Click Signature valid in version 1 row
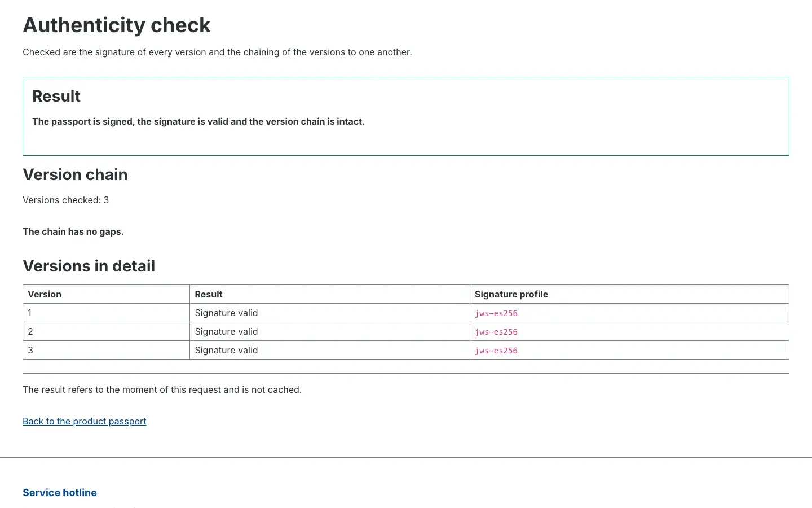812x508 pixels. (226, 313)
